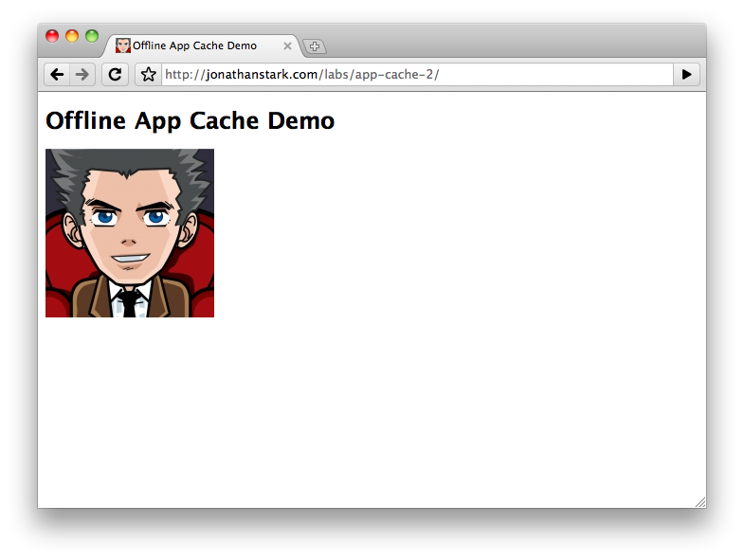Close the Offline App Cache Demo tab
Screen dimensions: 744x560
[287, 46]
